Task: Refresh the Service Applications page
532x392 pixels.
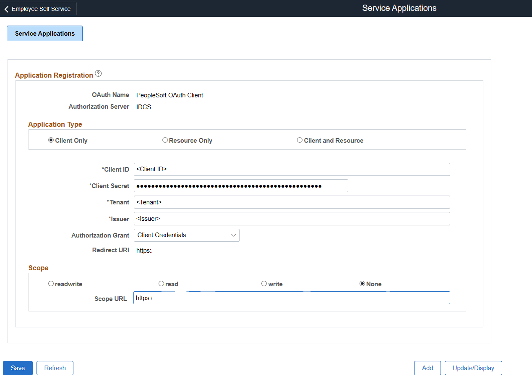Action: tap(55, 368)
